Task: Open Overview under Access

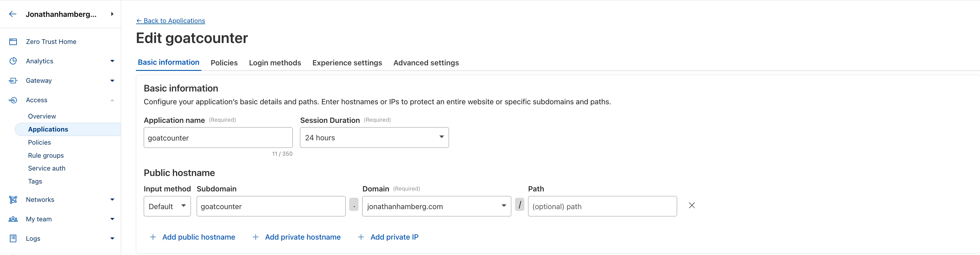Action: point(42,116)
